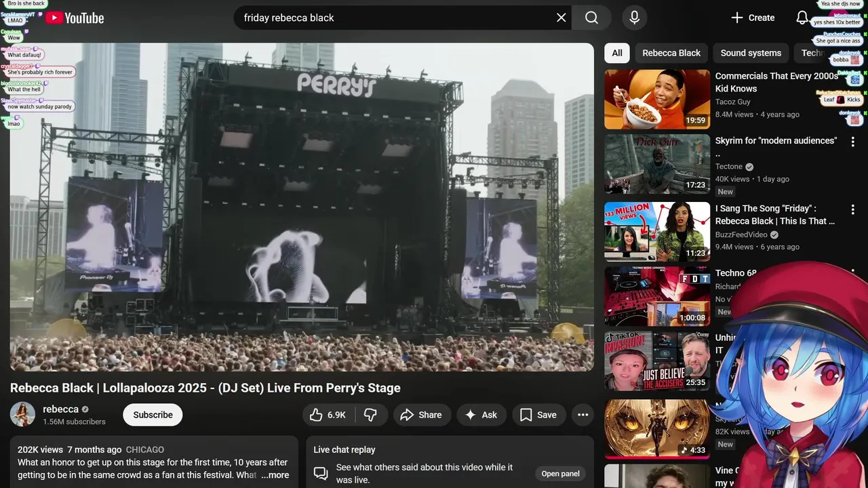Play the Skyrim modern audiences thumbnail
868x488 pixels.
pos(657,164)
